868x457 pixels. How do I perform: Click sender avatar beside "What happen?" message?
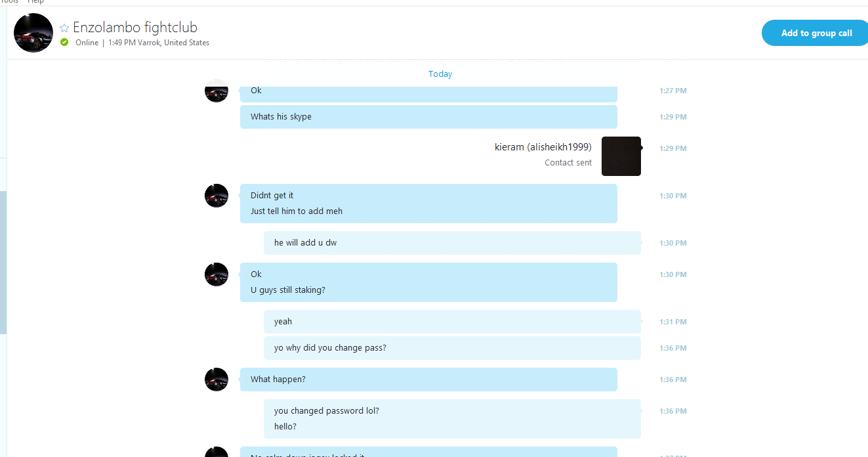pos(217,380)
